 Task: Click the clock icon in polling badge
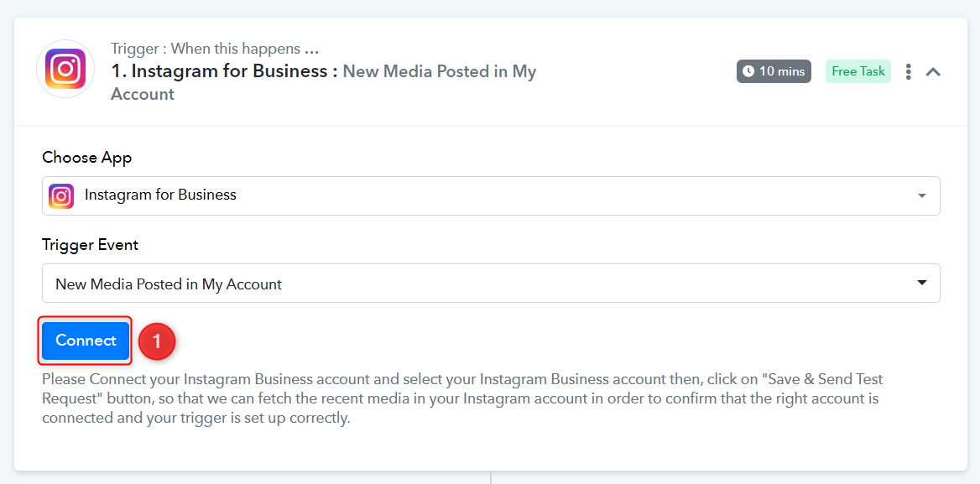(748, 71)
